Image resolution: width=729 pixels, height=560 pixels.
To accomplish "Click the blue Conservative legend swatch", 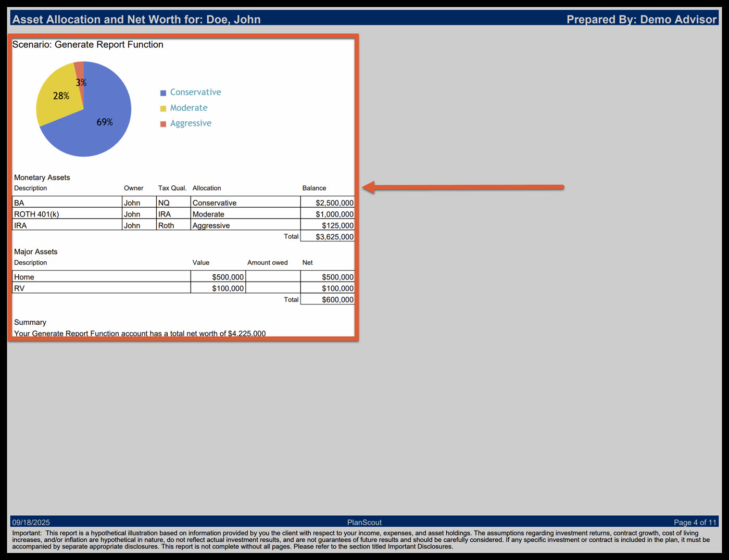I will tap(163, 93).
